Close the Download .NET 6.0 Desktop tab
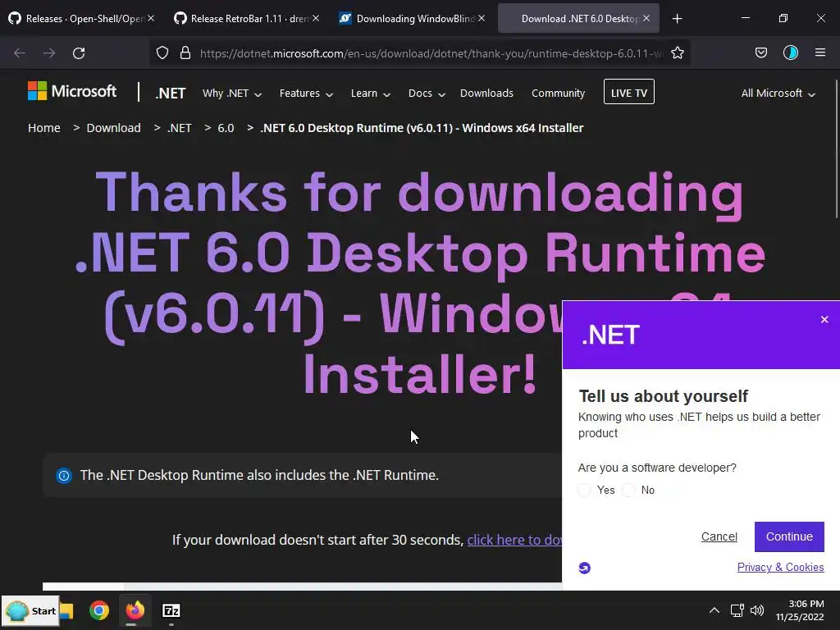This screenshot has width=840, height=630. pyautogui.click(x=646, y=18)
